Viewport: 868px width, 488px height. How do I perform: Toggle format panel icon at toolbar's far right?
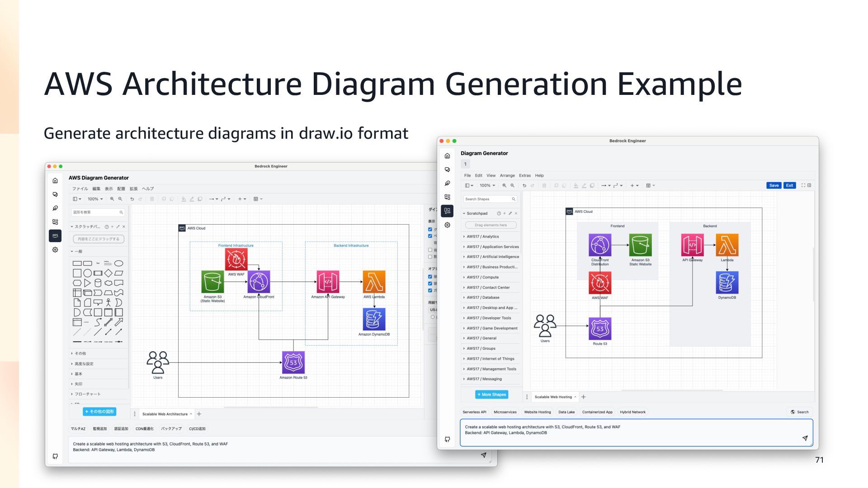[x=809, y=185]
